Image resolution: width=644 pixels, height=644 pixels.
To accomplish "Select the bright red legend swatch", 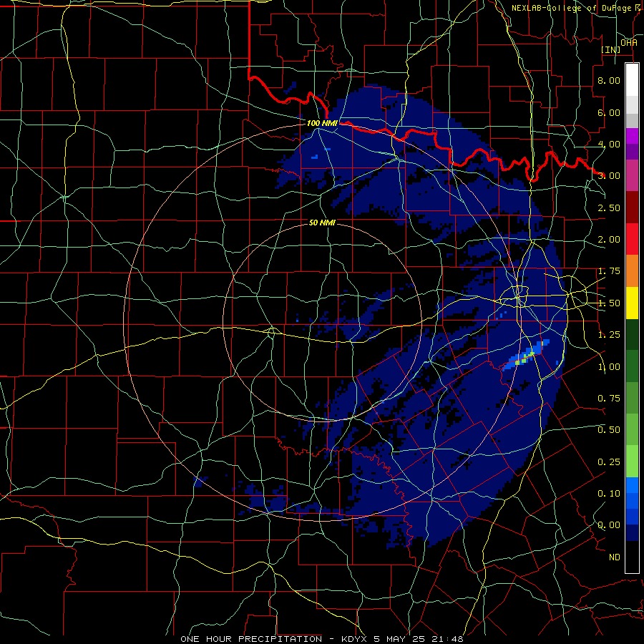I will click(x=632, y=239).
